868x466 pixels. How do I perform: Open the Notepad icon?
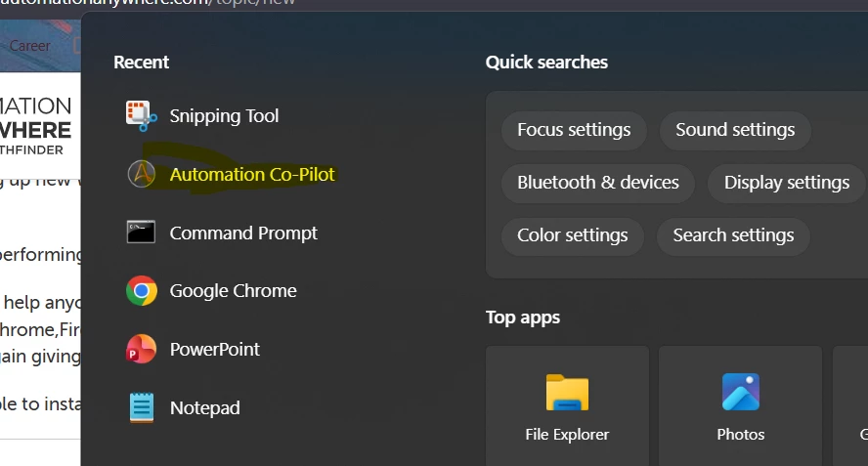pyautogui.click(x=141, y=408)
